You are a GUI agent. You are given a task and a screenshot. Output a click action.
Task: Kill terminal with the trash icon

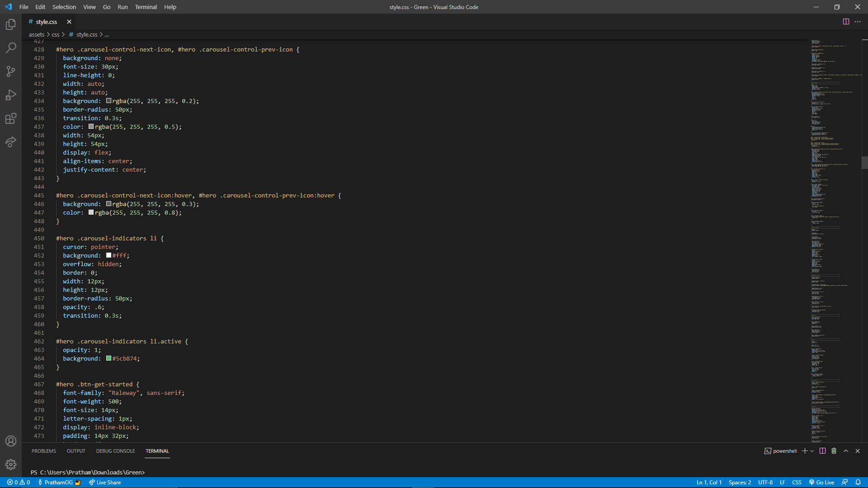[x=834, y=451]
